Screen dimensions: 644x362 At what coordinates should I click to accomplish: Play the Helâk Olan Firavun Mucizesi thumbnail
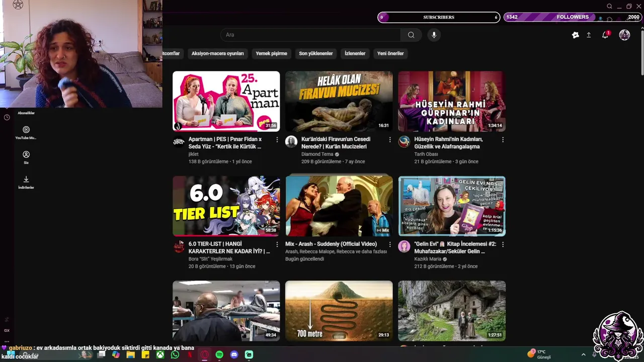[x=339, y=101]
